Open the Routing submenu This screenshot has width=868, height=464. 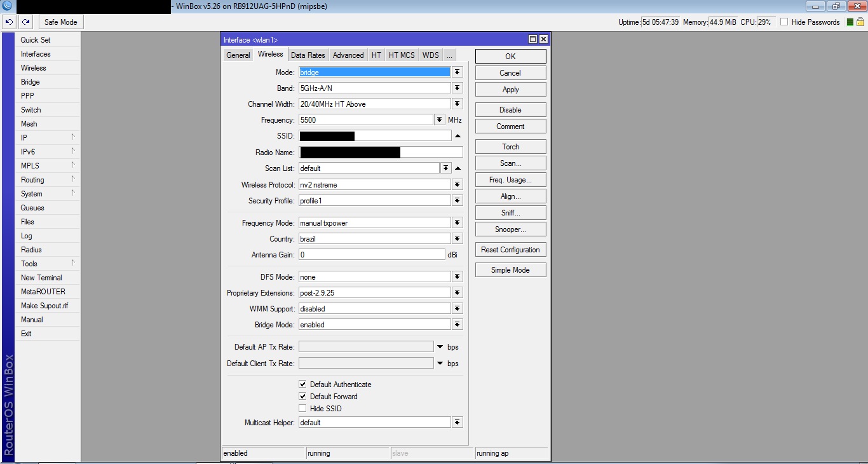48,180
